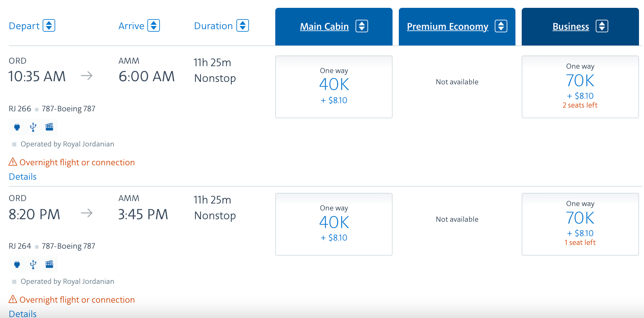Click the power outlet icon for flight RJ 266
Screen dimensions: 644x318
(x=17, y=127)
